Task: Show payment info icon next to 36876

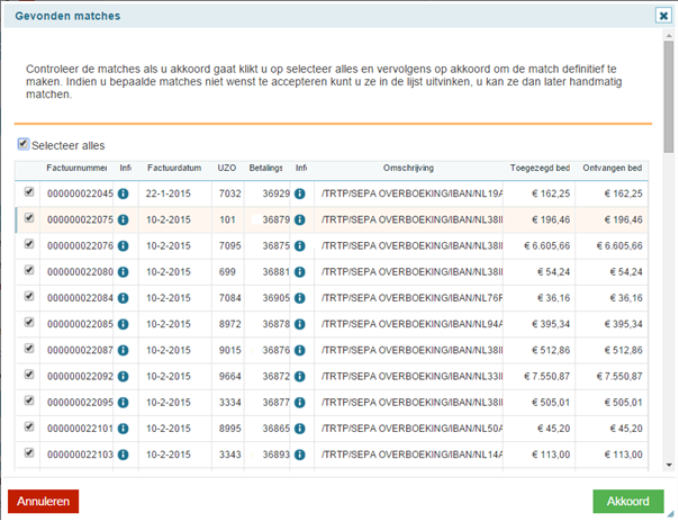Action: (x=300, y=350)
